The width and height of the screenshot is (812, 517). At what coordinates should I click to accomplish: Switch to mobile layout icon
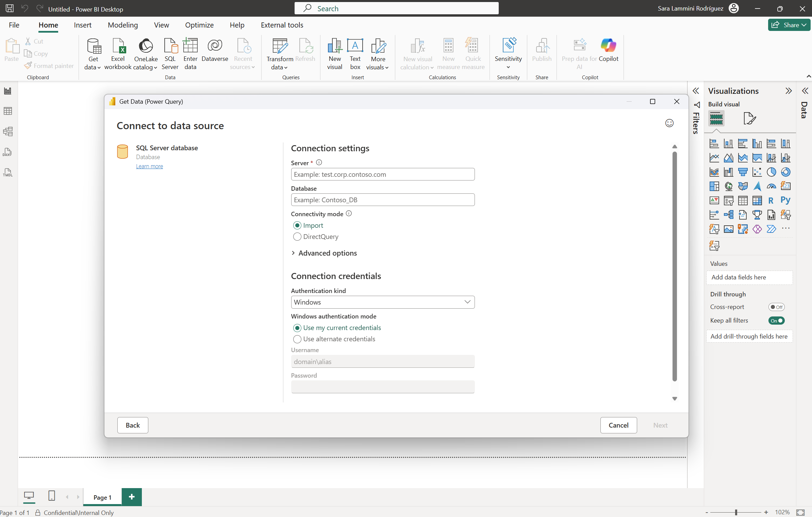point(52,496)
